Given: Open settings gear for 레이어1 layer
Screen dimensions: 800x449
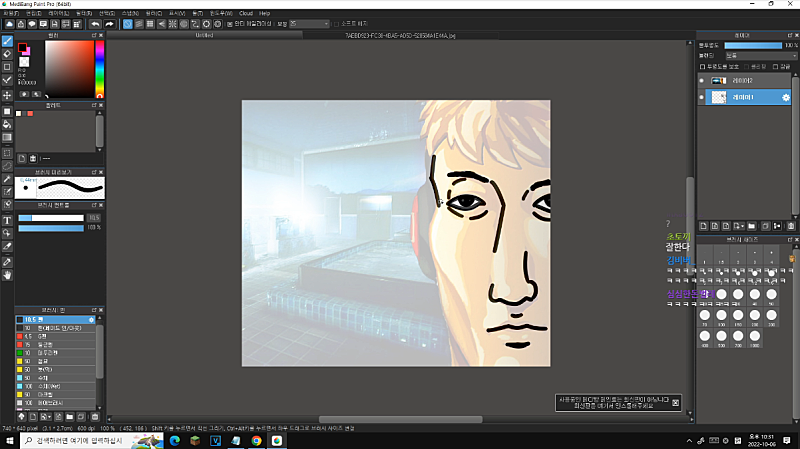Looking at the screenshot, I should (x=786, y=97).
